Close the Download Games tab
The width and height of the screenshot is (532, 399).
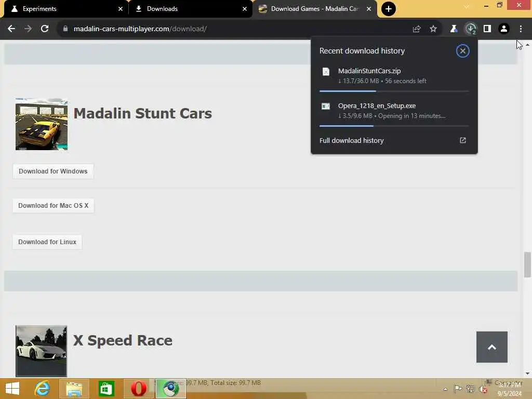coord(369,9)
